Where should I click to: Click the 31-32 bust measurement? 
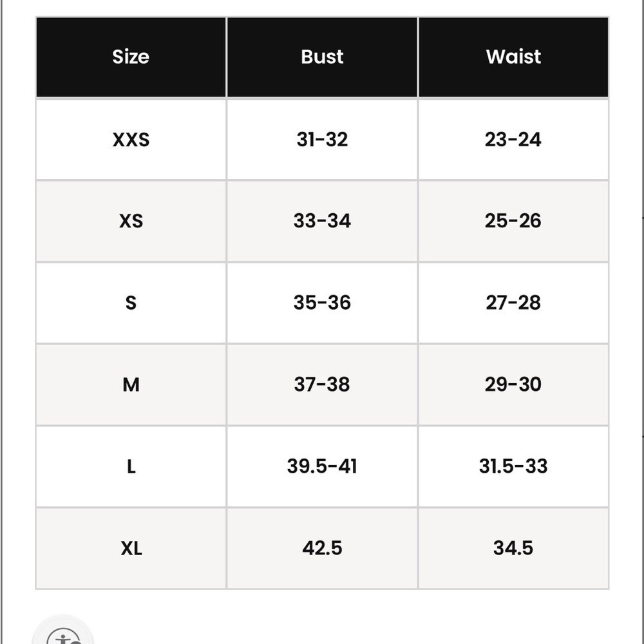point(322,140)
